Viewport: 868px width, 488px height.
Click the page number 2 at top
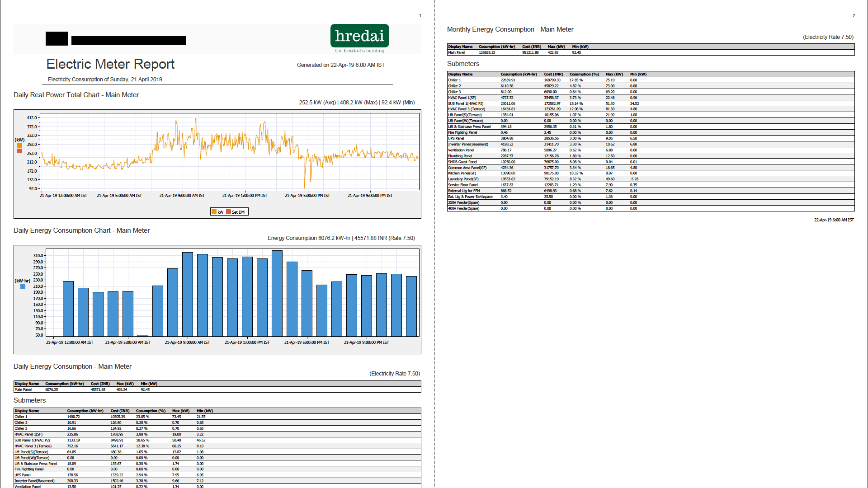[x=854, y=16]
